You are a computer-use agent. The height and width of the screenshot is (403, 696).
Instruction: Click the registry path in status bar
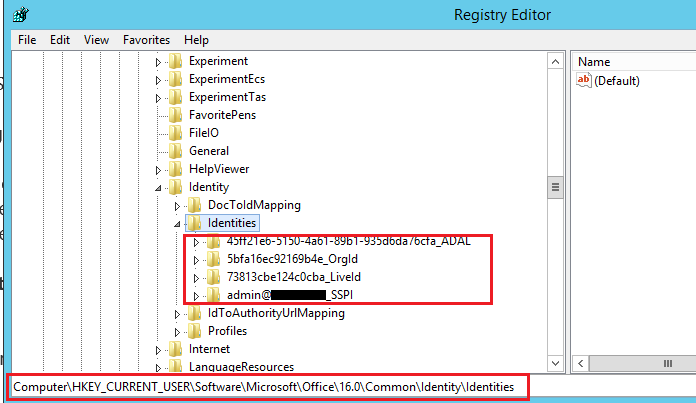click(264, 387)
